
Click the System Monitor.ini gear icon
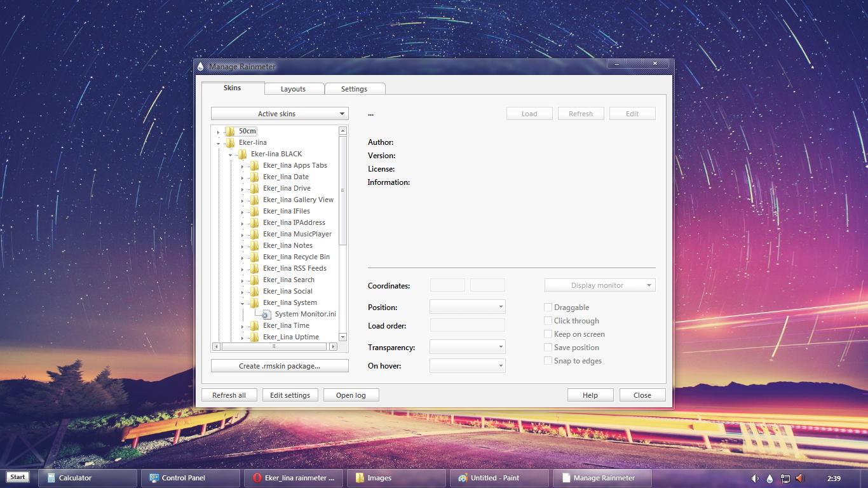click(x=267, y=314)
